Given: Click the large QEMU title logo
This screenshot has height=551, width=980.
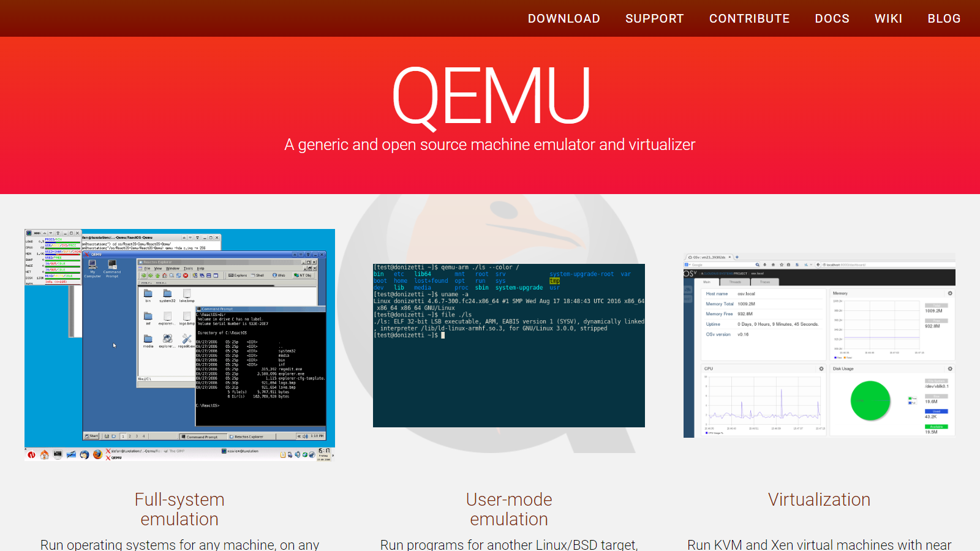Looking at the screenshot, I should click(490, 97).
